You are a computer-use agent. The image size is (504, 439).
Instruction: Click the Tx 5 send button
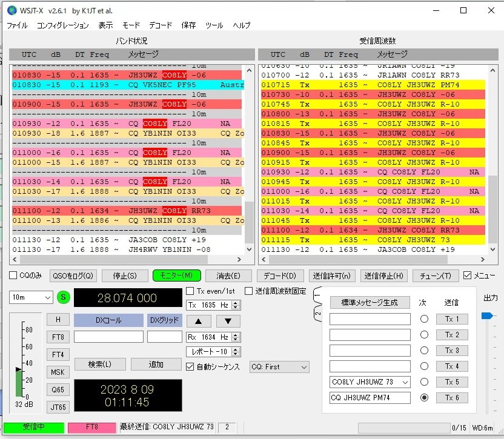(x=452, y=382)
